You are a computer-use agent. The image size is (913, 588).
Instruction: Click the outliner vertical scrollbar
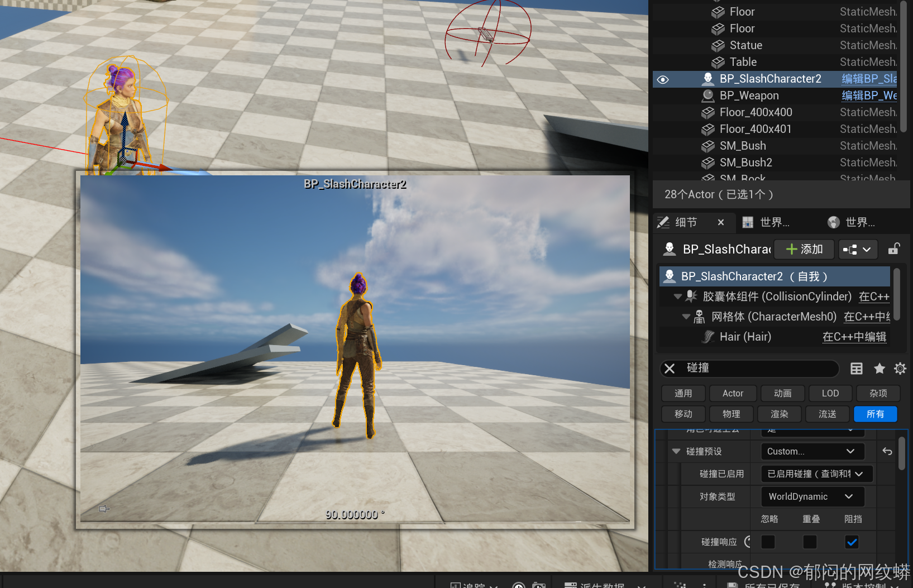[904, 67]
